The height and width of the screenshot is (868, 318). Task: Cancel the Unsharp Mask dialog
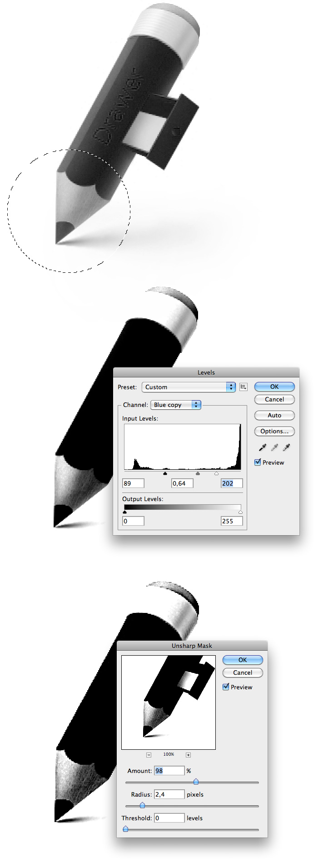[x=243, y=672]
